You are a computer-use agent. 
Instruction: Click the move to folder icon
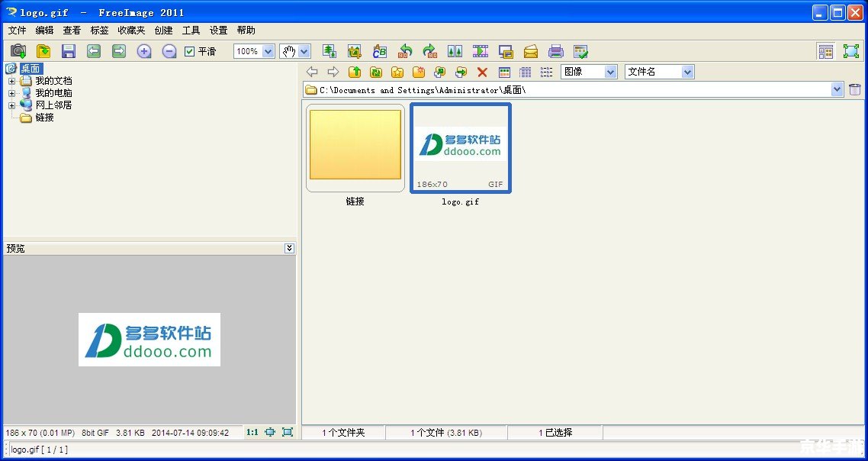[461, 72]
